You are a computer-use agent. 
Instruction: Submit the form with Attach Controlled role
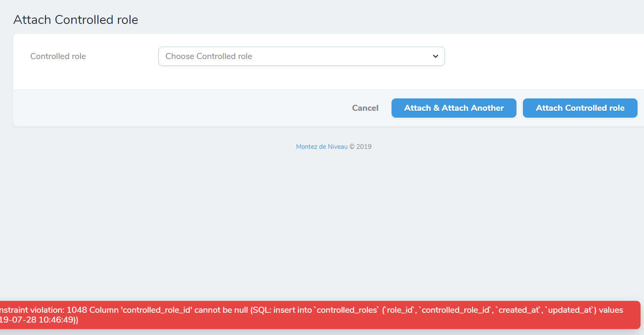[580, 108]
